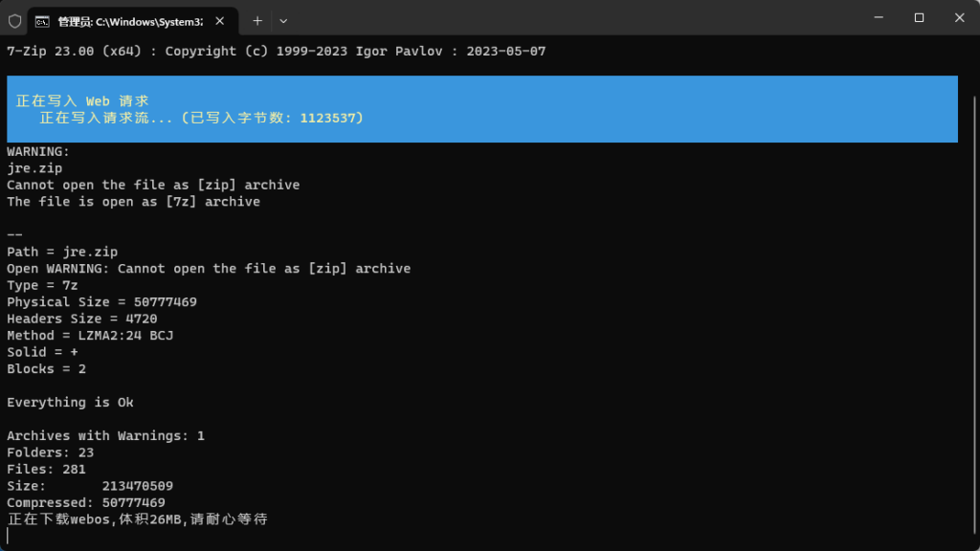
Task: Click the Everything is Ok message
Action: (x=69, y=402)
